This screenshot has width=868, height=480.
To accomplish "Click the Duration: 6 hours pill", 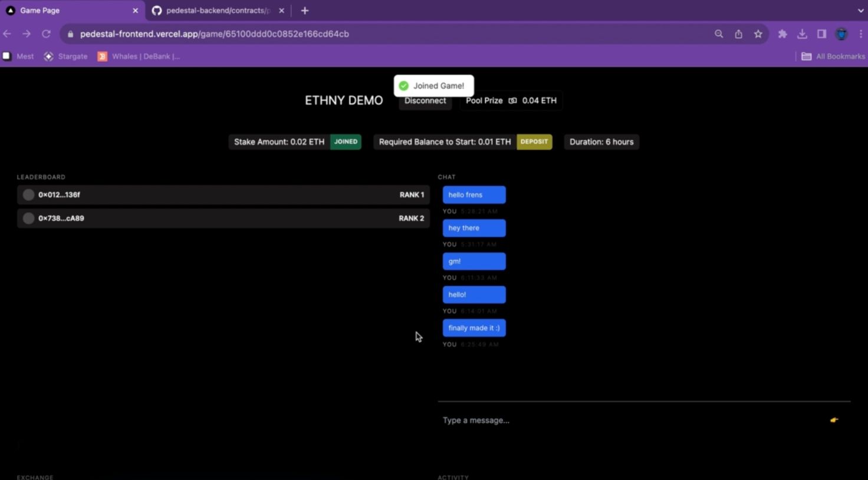I will (601, 142).
